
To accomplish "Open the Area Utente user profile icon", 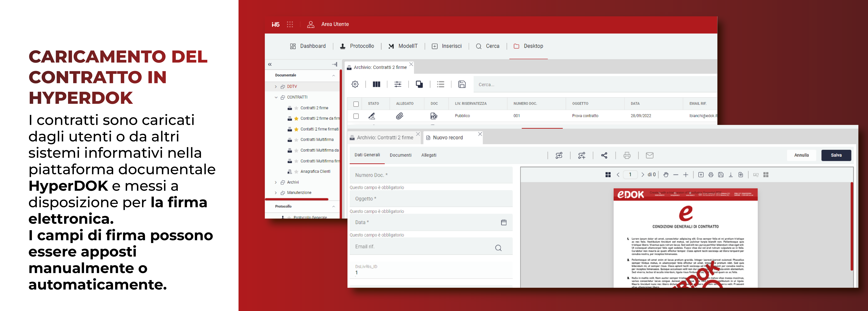I will tap(311, 24).
